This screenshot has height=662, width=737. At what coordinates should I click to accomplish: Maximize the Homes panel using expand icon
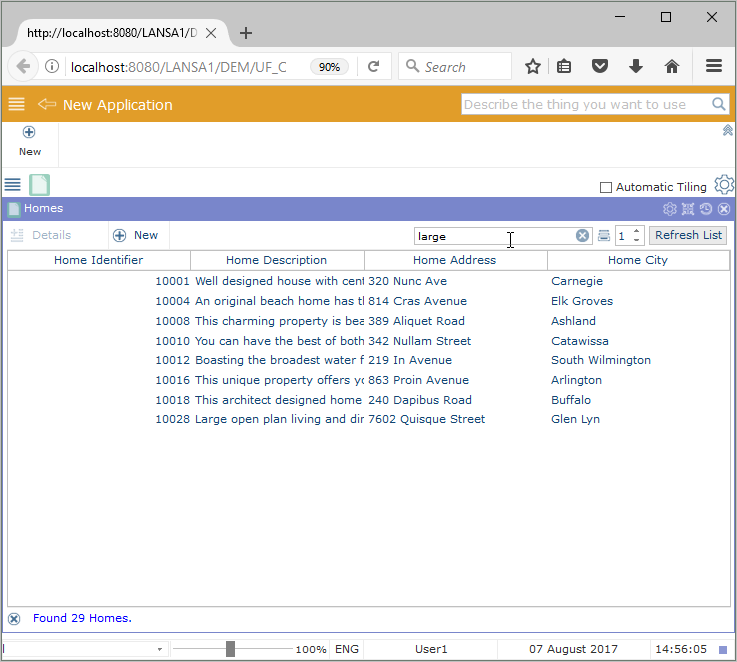pyautogui.click(x=688, y=209)
